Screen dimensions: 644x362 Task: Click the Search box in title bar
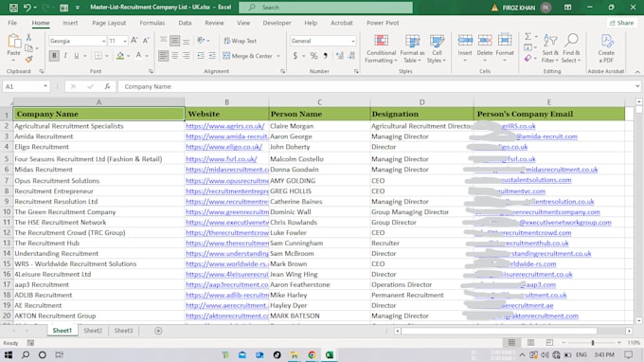coord(326,8)
